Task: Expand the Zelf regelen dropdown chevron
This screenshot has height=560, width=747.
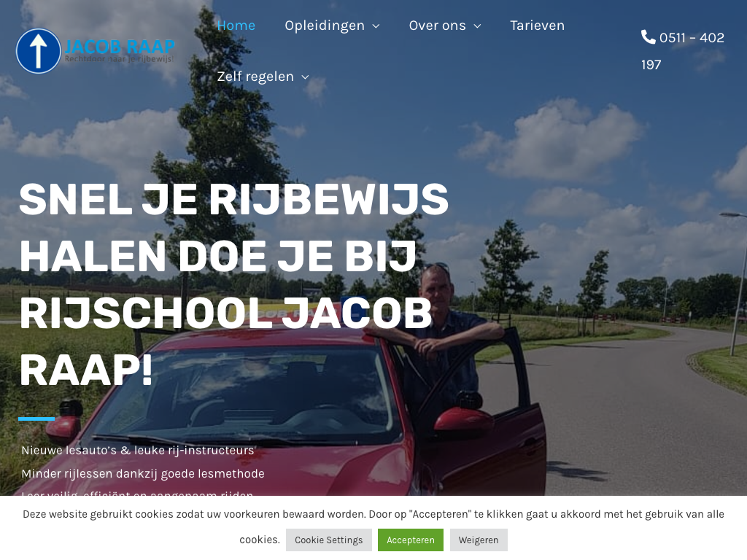Action: (306, 77)
